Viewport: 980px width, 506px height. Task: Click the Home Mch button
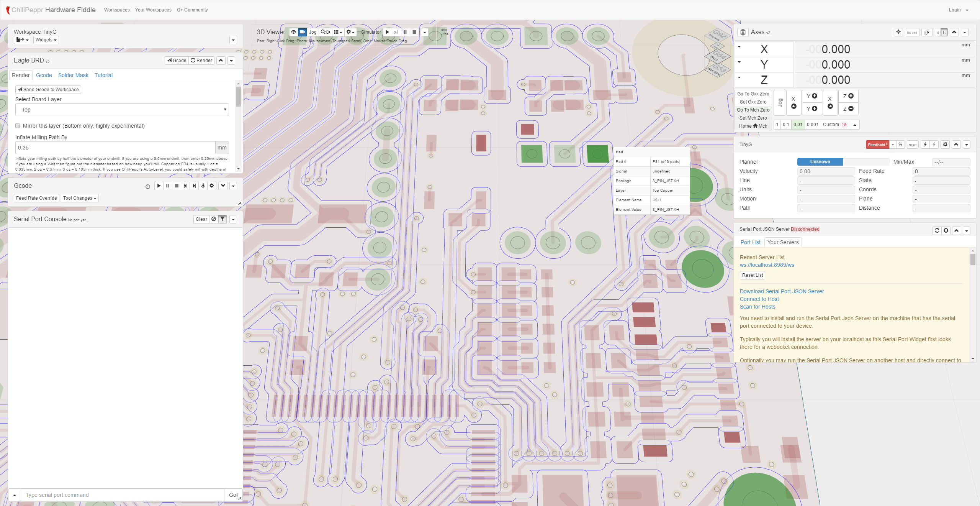[x=753, y=126]
